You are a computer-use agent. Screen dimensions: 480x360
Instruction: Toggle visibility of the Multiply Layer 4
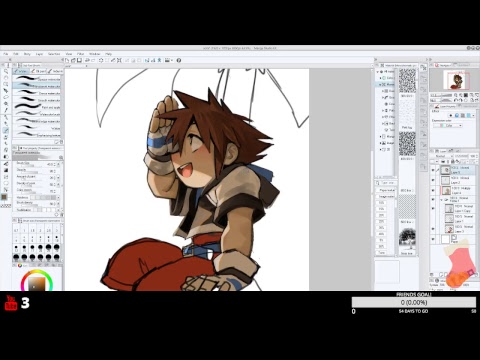pyautogui.click(x=433, y=191)
